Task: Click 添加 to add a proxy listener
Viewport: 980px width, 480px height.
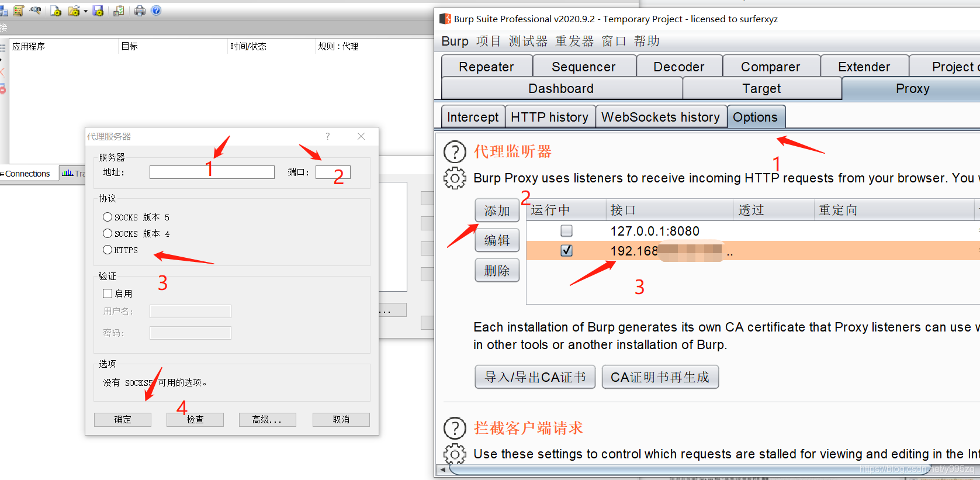Action: click(497, 210)
